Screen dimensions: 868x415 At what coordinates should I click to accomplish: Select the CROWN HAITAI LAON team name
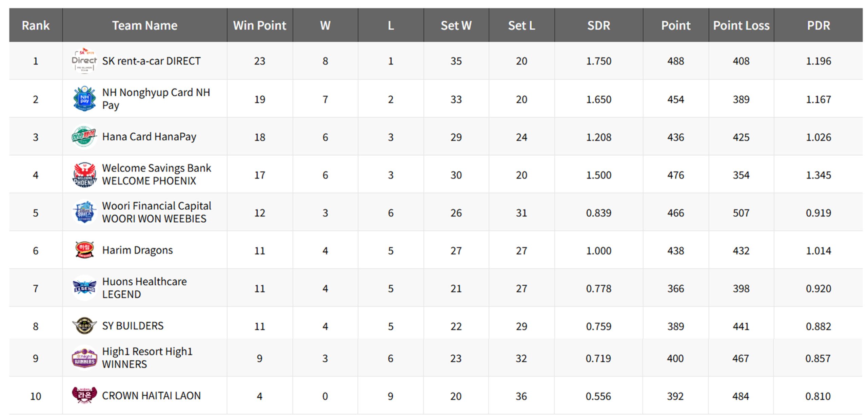[151, 396]
